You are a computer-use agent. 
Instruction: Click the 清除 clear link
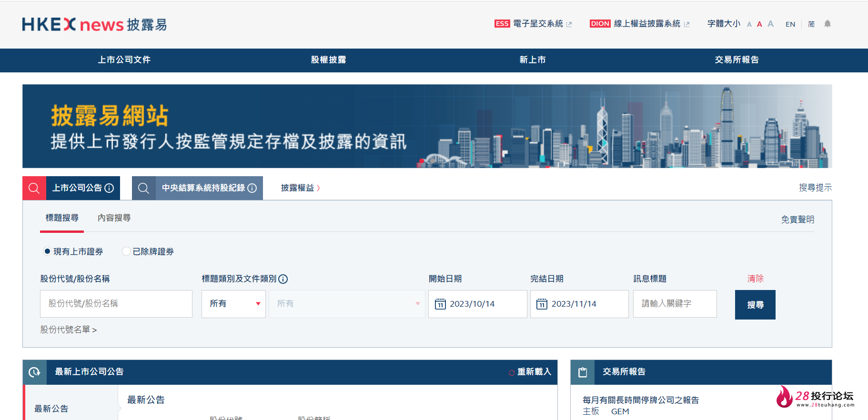point(755,279)
